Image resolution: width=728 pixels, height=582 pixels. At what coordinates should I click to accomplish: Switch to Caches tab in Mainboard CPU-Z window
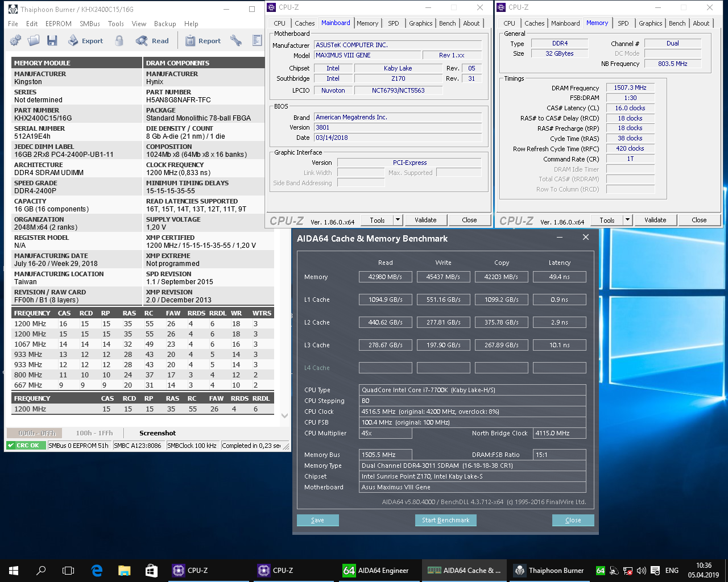point(304,23)
